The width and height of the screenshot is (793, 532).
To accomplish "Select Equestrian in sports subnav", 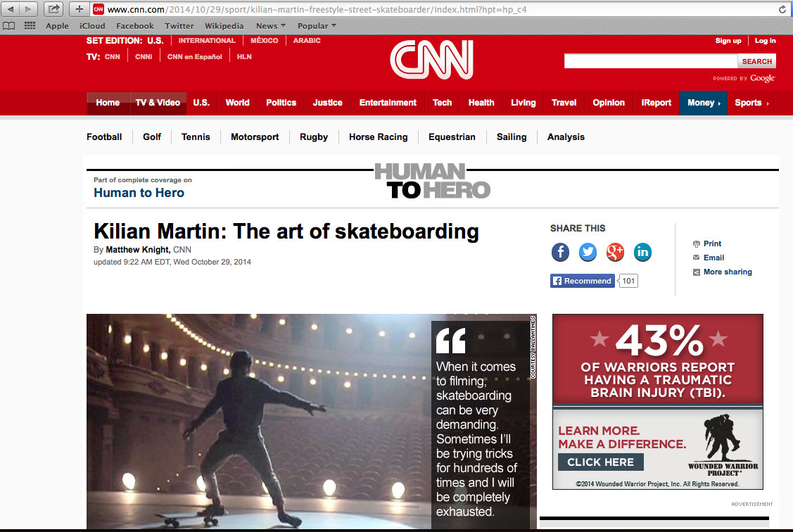I will click(452, 137).
